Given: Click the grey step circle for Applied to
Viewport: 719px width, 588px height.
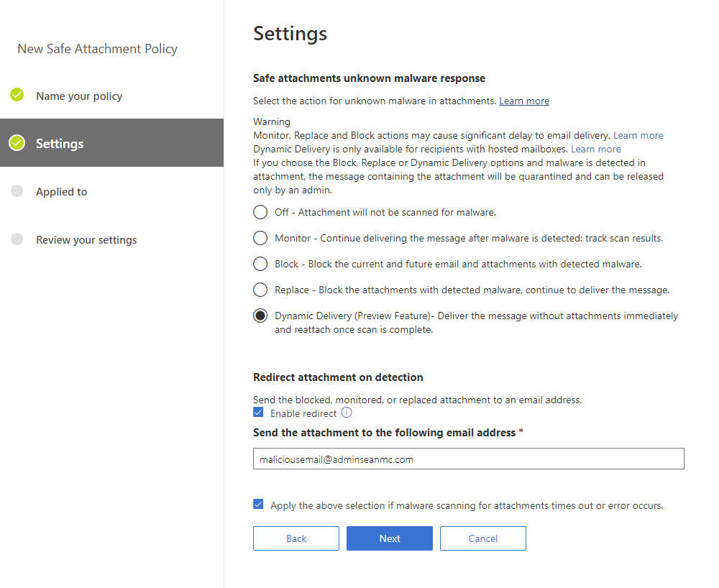Looking at the screenshot, I should (x=17, y=191).
